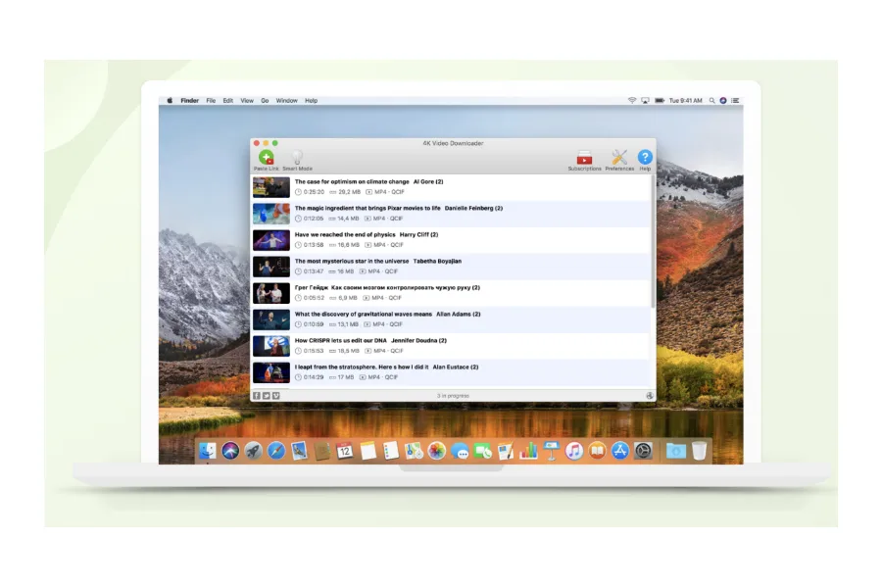This screenshot has height=588, width=882.
Task: Click the clock showing Tue 9:41 AM
Action: [685, 101]
